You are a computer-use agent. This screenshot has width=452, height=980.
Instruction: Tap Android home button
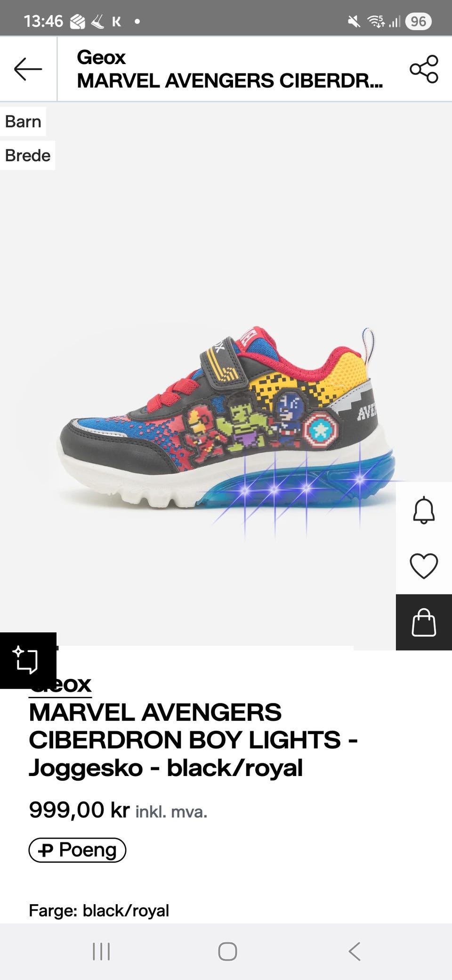(227, 951)
